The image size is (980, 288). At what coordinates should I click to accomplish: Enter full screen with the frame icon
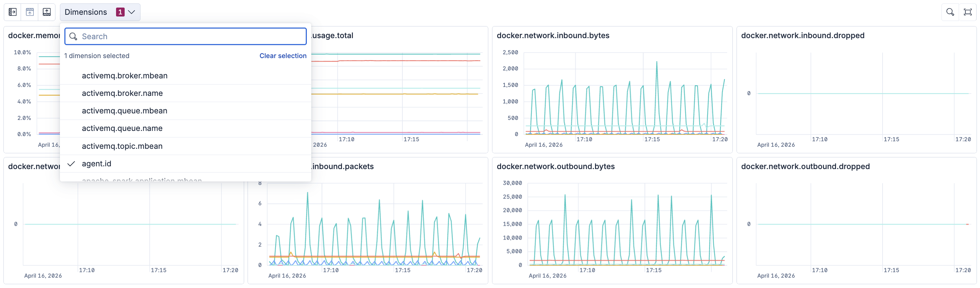tap(968, 12)
